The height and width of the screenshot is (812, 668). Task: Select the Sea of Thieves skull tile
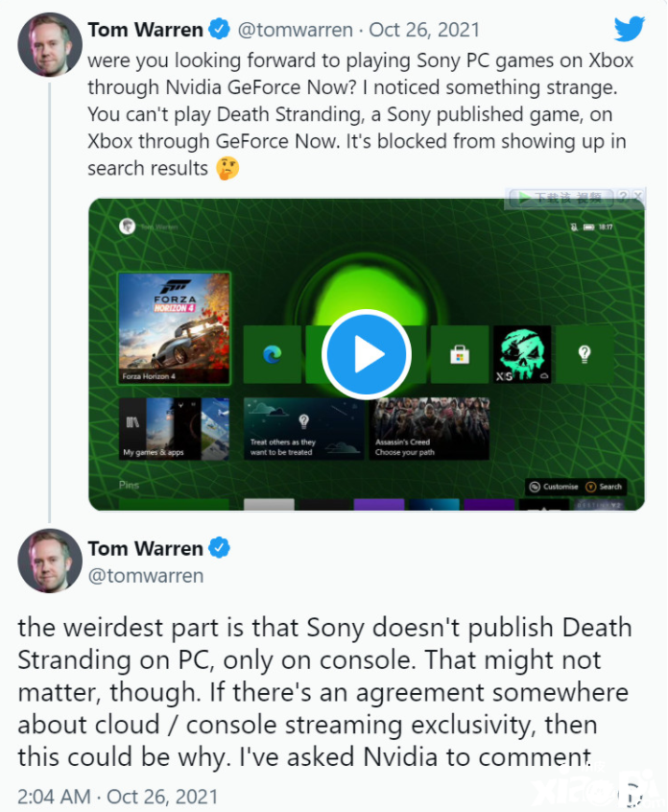[x=522, y=354]
